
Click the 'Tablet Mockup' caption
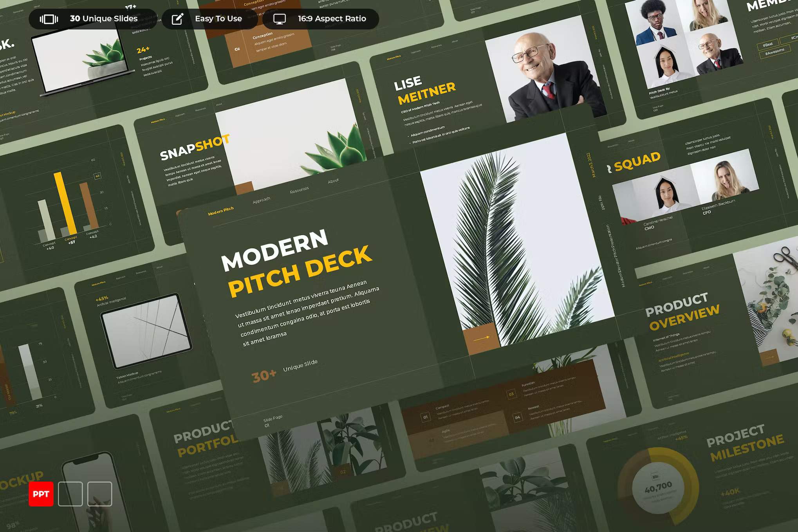pos(127,376)
